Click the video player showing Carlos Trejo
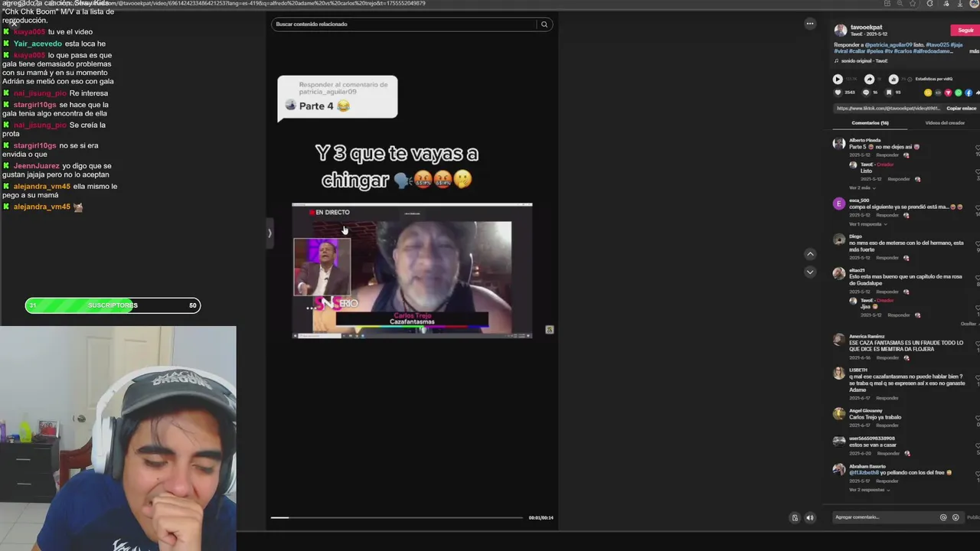 click(412, 270)
